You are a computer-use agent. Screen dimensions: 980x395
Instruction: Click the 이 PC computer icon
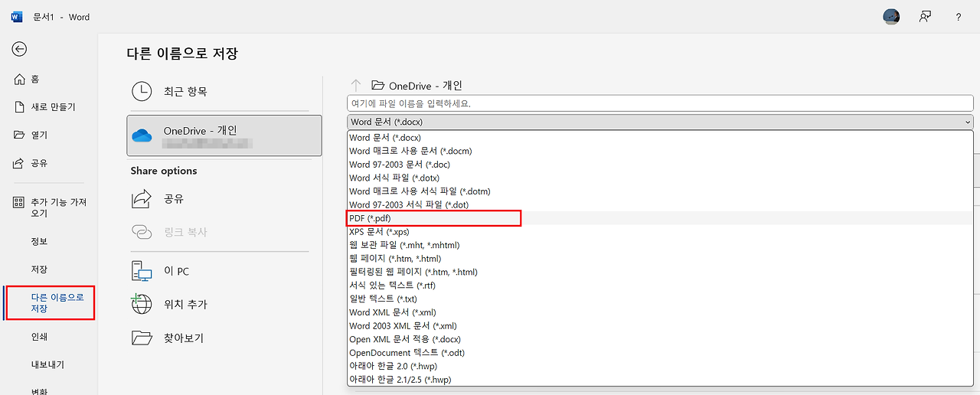pyautogui.click(x=142, y=271)
